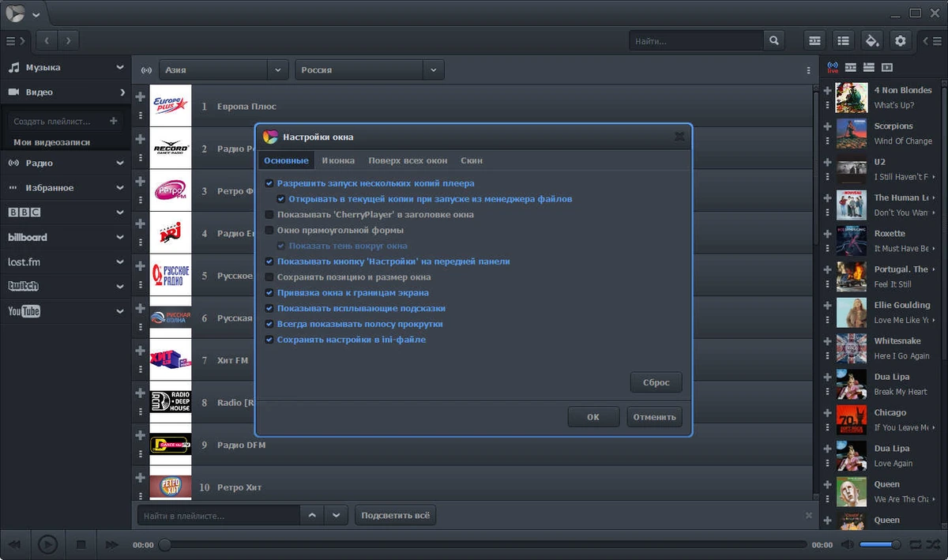948x560 pixels.
Task: Uncheck 'Всегда показывать полосу прокрутки'
Action: (x=269, y=324)
